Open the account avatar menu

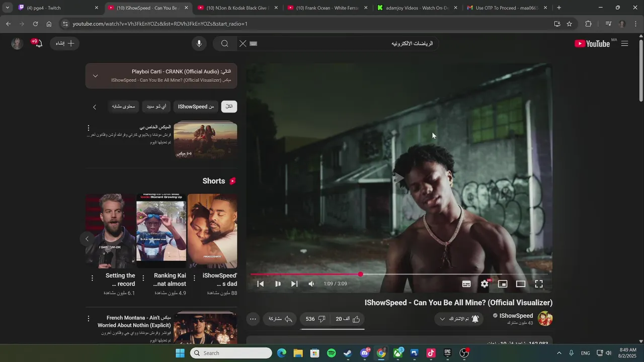click(17, 44)
